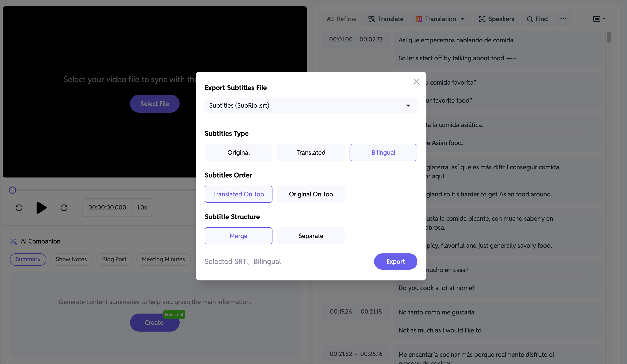Click the more options (ellipsis) icon
This screenshot has width=627, height=364.
pyautogui.click(x=563, y=19)
